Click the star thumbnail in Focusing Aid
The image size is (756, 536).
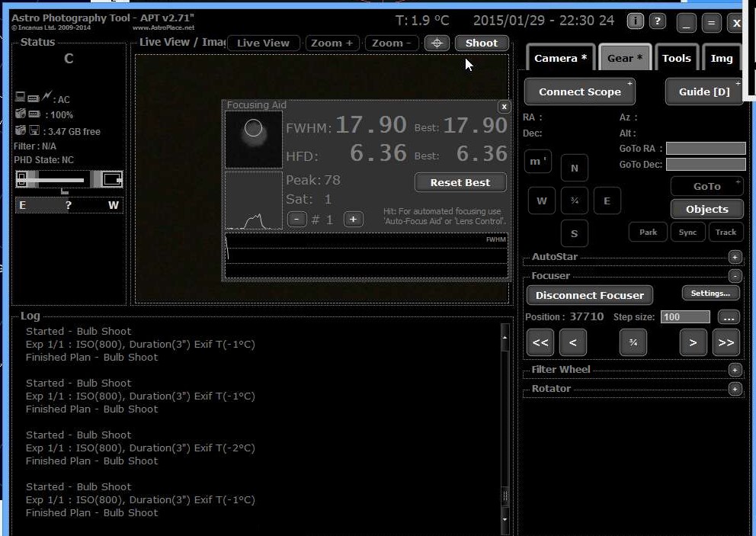click(254, 140)
